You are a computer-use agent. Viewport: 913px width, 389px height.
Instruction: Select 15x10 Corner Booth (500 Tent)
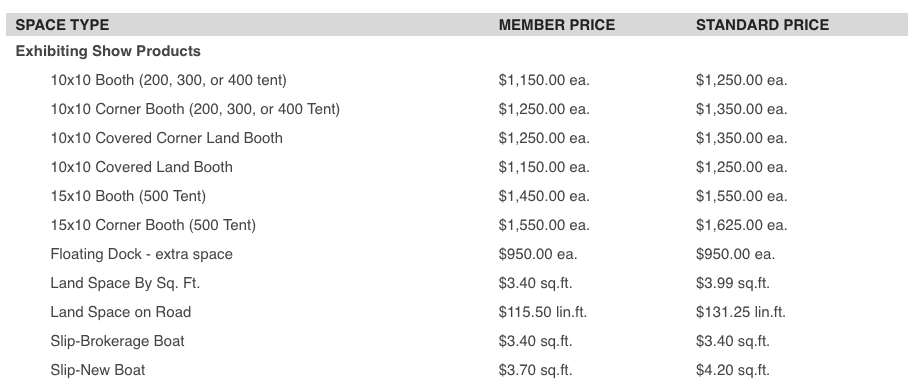(x=153, y=225)
